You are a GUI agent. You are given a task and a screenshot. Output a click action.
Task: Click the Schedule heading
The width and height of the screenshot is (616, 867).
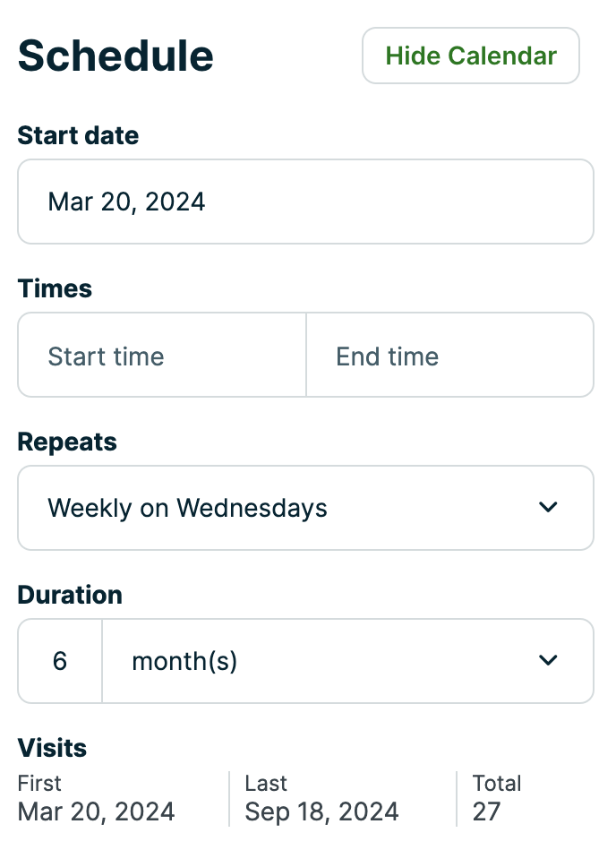(115, 56)
